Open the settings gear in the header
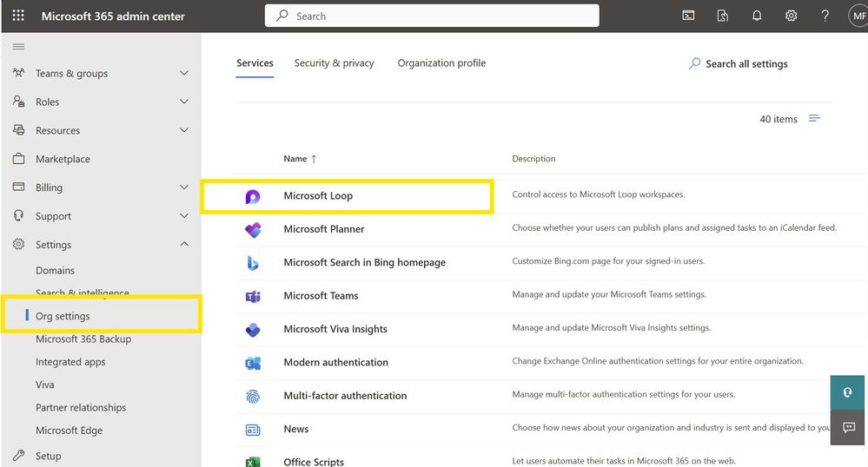This screenshot has height=467, width=868. [791, 16]
